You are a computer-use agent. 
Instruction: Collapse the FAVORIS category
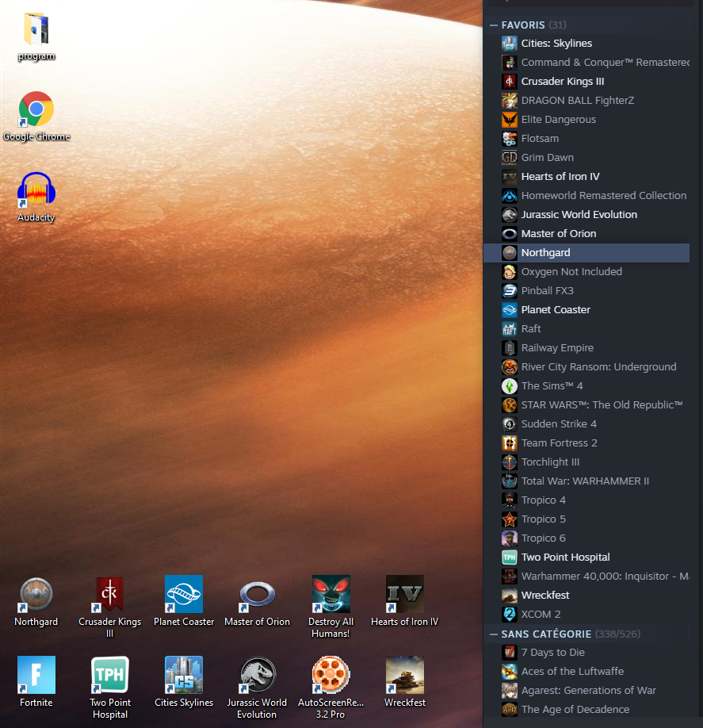[494, 25]
